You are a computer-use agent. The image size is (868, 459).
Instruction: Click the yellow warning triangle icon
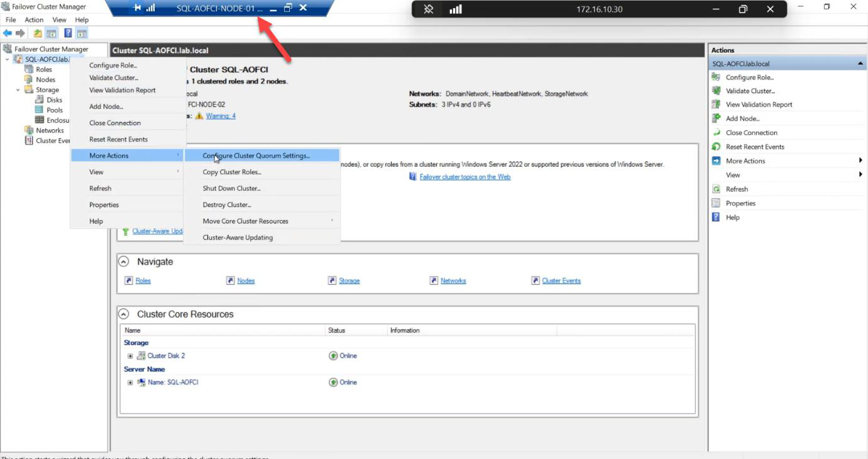[x=199, y=116]
